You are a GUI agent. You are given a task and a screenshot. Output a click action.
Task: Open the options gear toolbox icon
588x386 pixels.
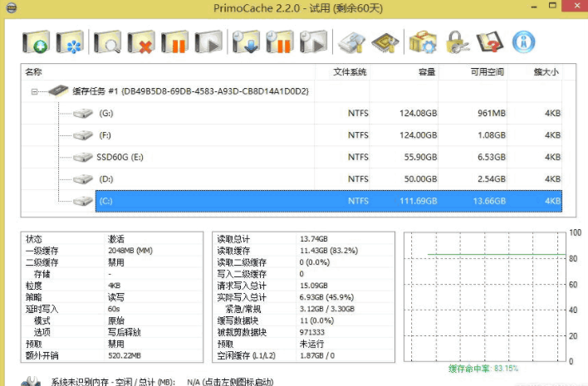point(420,42)
